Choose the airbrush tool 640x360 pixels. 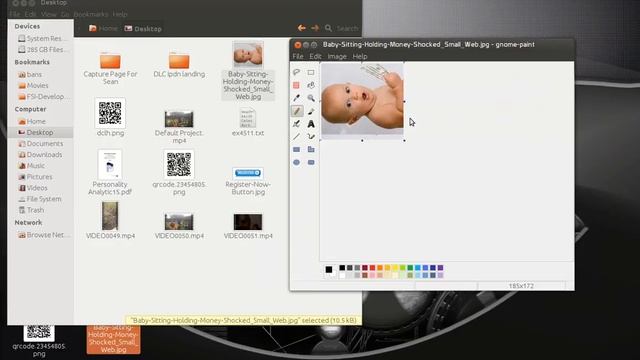pos(297,124)
